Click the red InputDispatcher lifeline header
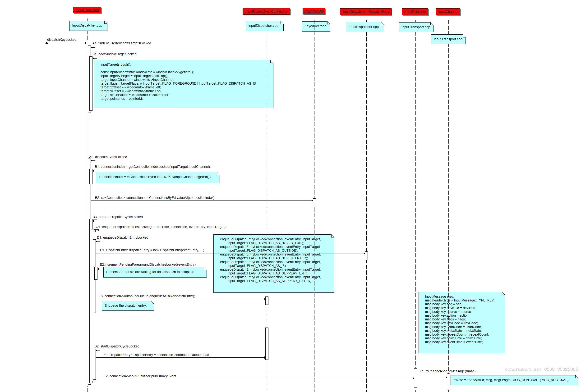This screenshot has height=392, width=581. coord(87,10)
